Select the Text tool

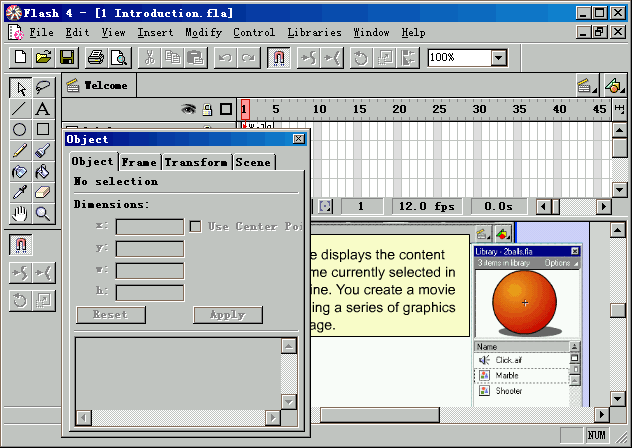(43, 108)
